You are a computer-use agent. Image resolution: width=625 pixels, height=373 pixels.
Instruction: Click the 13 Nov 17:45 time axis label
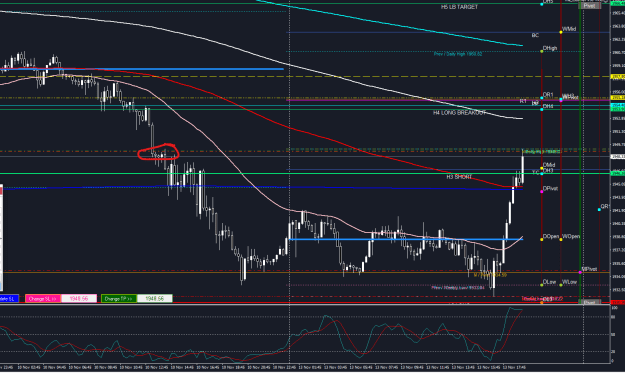(x=514, y=367)
